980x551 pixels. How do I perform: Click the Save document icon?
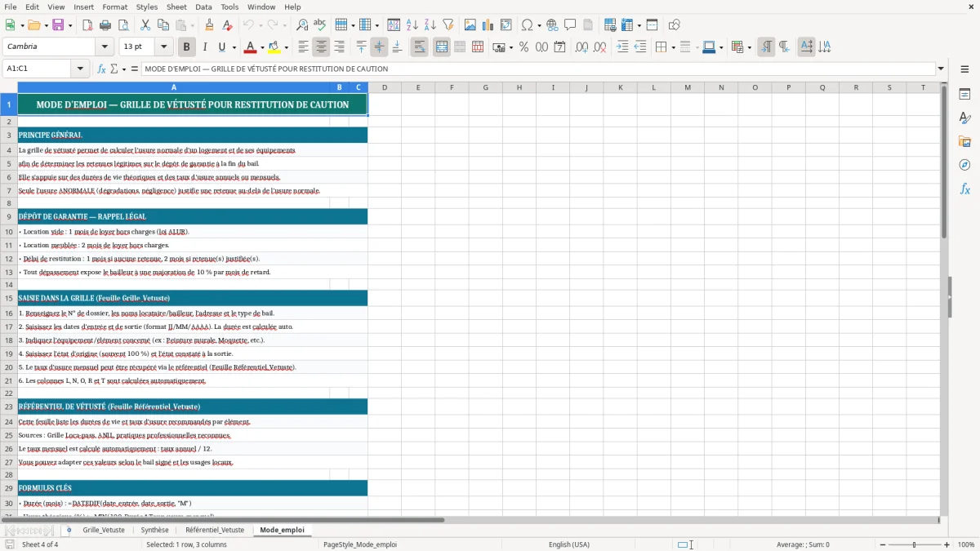point(58,25)
